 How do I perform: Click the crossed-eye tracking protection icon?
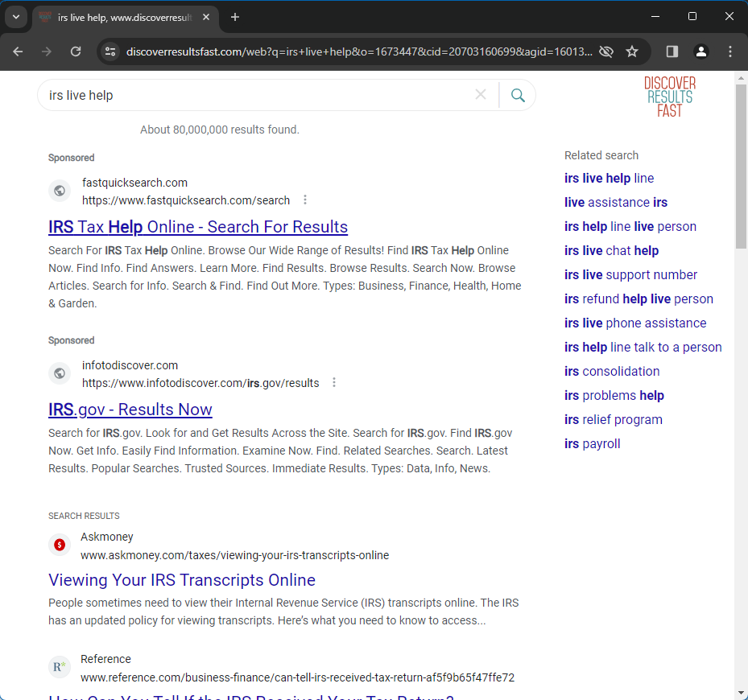click(x=606, y=51)
